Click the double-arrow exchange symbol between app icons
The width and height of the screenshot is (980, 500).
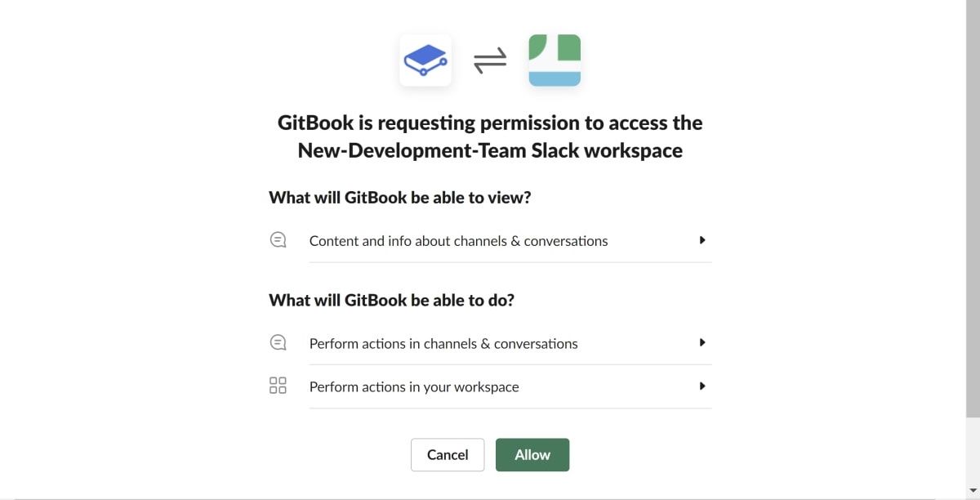490,60
